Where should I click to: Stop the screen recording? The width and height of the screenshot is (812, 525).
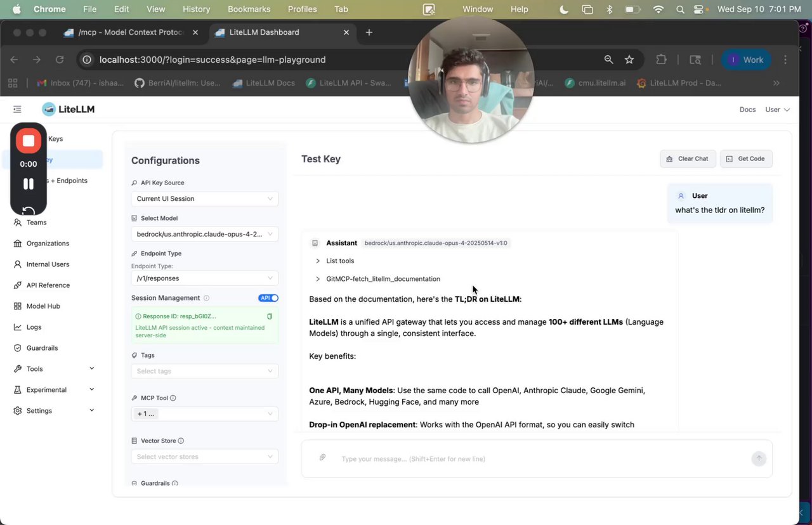point(29,141)
